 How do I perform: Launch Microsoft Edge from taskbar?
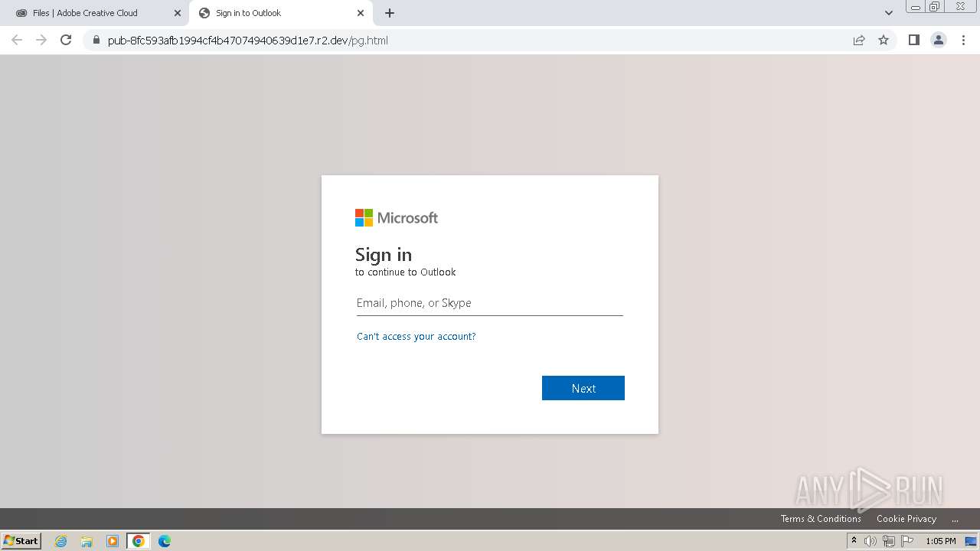[165, 541]
